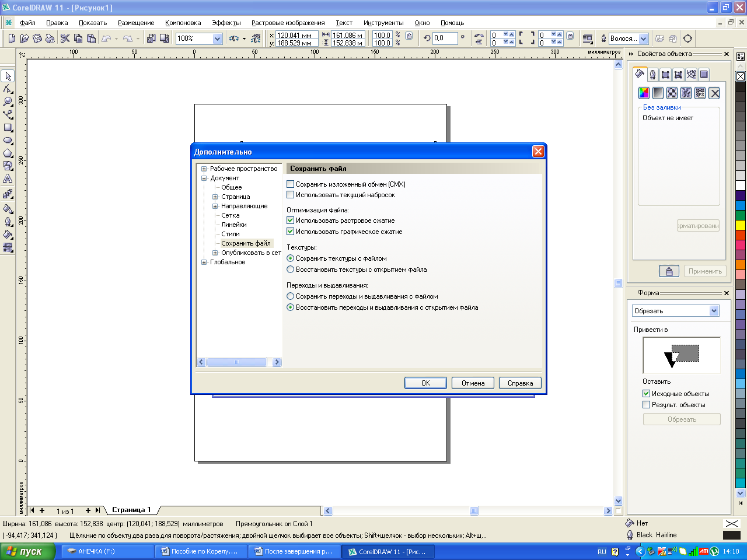Viewport: 747px width, 560px height.
Task: Select 'Сохранить переходы и выдавливания с файлом' radio
Action: [x=291, y=296]
